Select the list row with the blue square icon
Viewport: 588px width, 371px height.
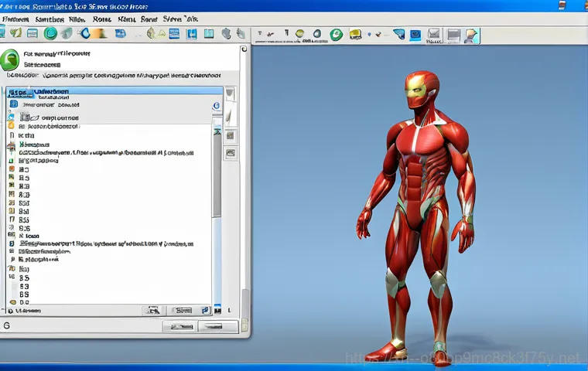click(109, 104)
